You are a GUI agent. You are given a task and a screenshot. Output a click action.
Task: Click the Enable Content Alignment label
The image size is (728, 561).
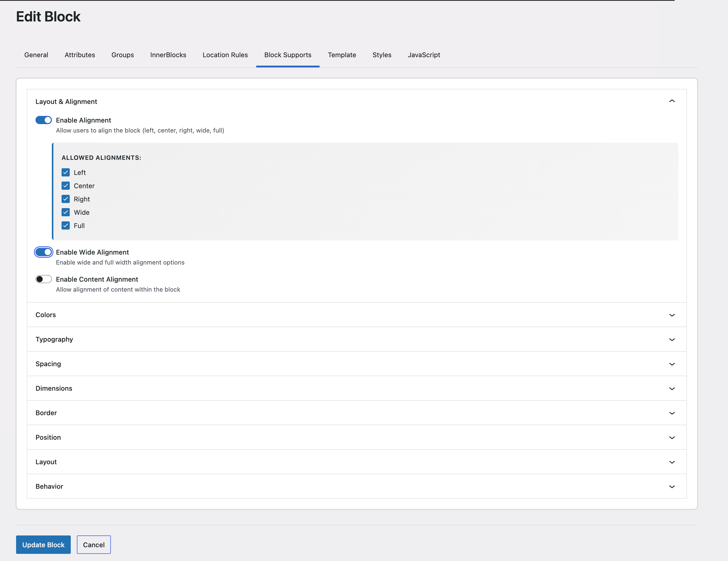coord(97,279)
